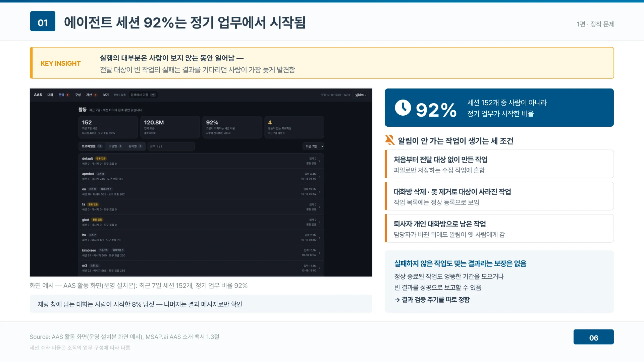
Task: Click the 152 recent sessions stat card
Action: 108,127
